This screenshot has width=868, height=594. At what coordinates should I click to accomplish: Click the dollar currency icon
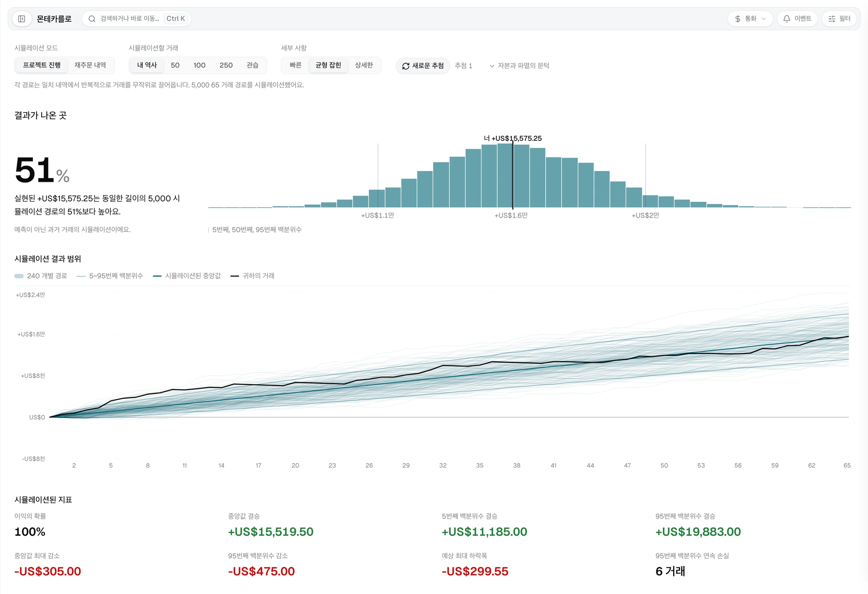pyautogui.click(x=738, y=19)
